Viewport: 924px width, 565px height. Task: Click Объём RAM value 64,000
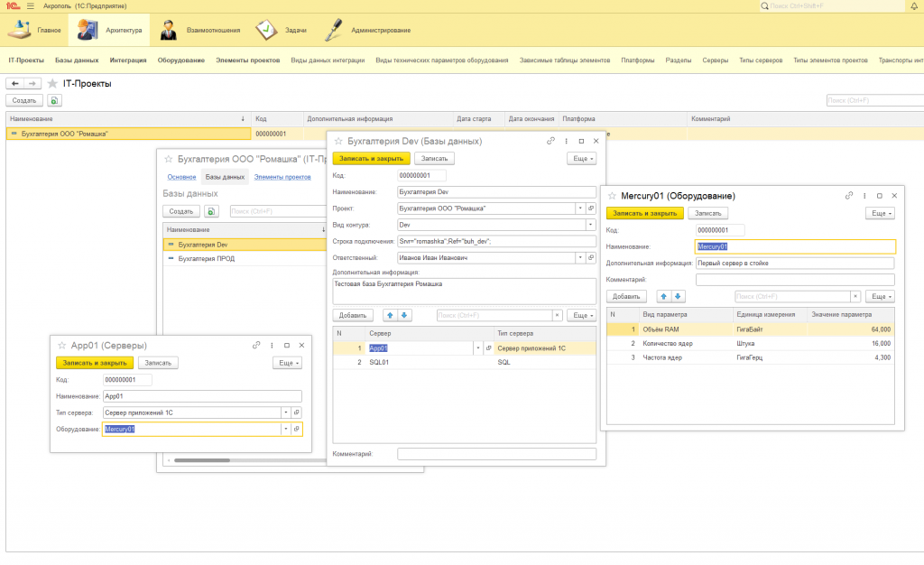[x=881, y=329]
